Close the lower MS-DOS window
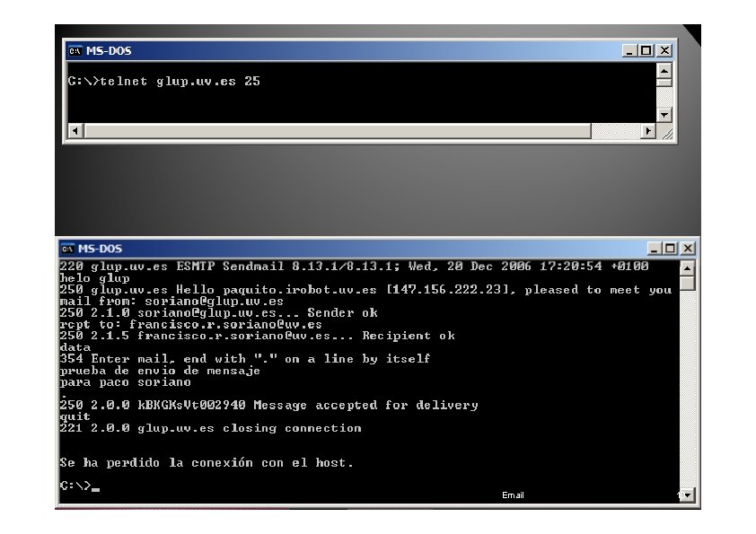The image size is (756, 534). click(x=688, y=249)
